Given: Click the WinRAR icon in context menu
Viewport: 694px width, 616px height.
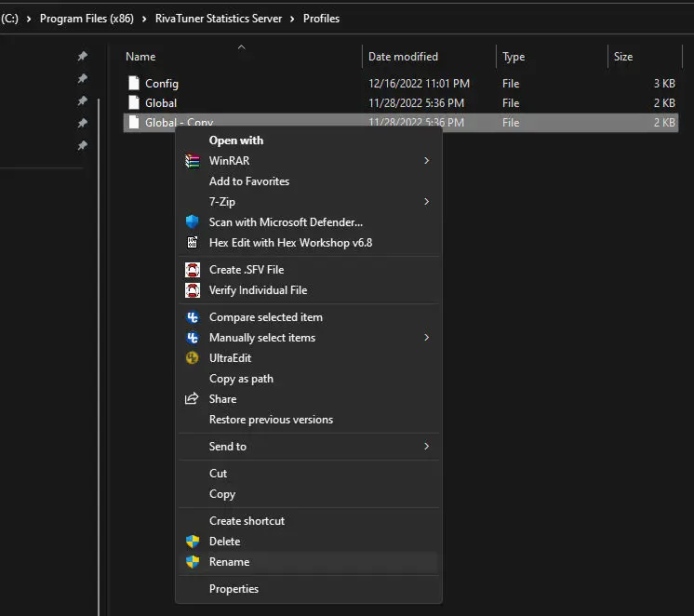Looking at the screenshot, I should click(192, 161).
